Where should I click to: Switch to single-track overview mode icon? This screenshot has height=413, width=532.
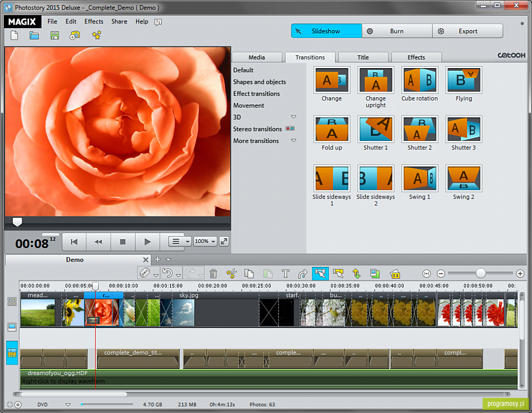click(x=12, y=327)
